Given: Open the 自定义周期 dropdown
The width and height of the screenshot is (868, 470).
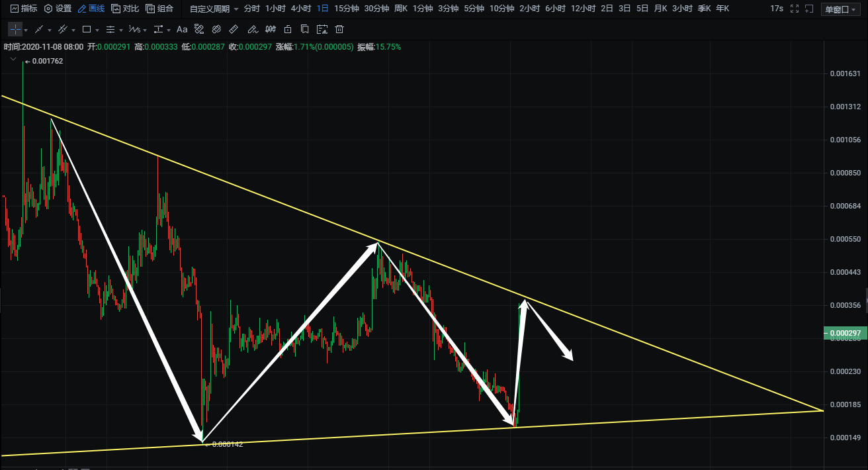Looking at the screenshot, I should [214, 9].
